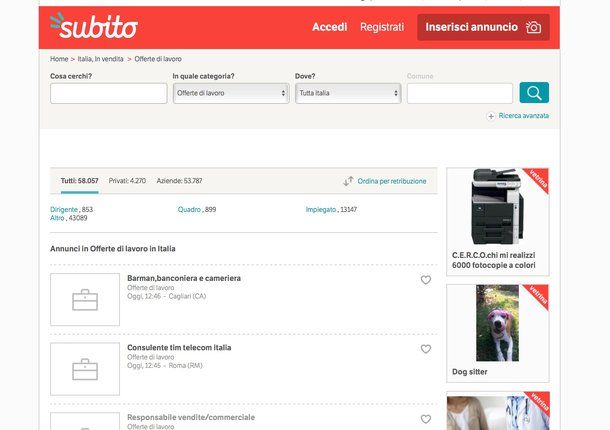Go to Home breadcrumb

[x=59, y=59]
